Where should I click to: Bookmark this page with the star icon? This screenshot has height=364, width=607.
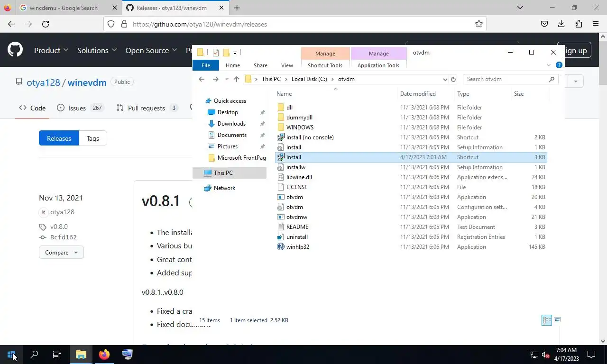coord(479,24)
